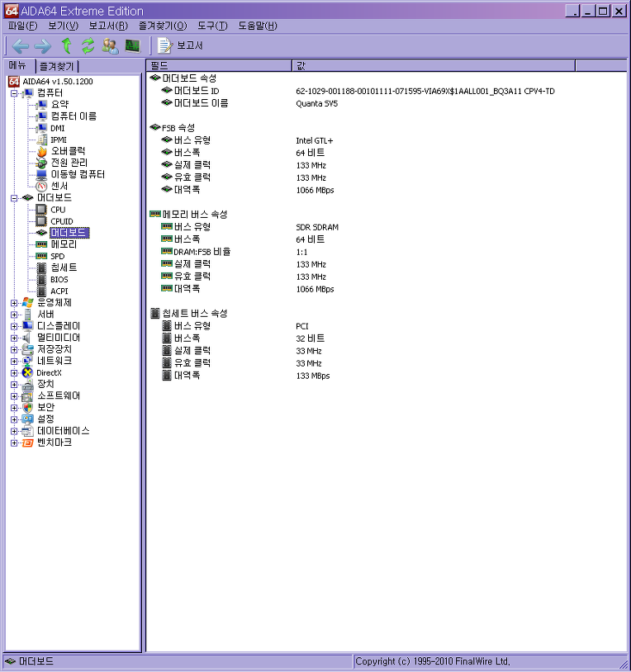
Task: Click the 데이터베이스 database icon
Action: coord(28,431)
